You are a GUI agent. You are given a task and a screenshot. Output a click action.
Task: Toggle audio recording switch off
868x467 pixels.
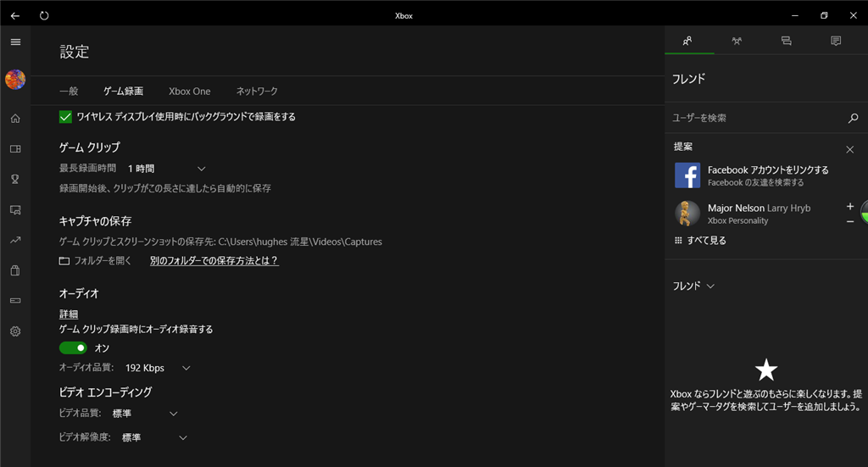point(73,348)
